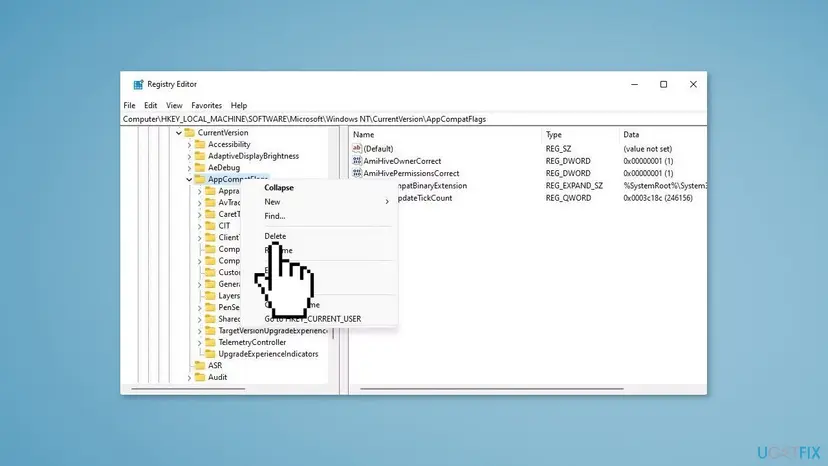Click the UpgradeExperienceIndicators folder icon
828x466 pixels.
pyautogui.click(x=210, y=354)
